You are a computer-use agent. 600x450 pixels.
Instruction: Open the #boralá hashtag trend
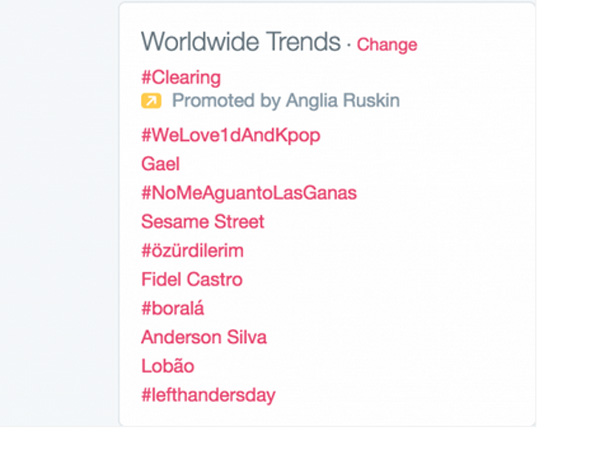(173, 308)
